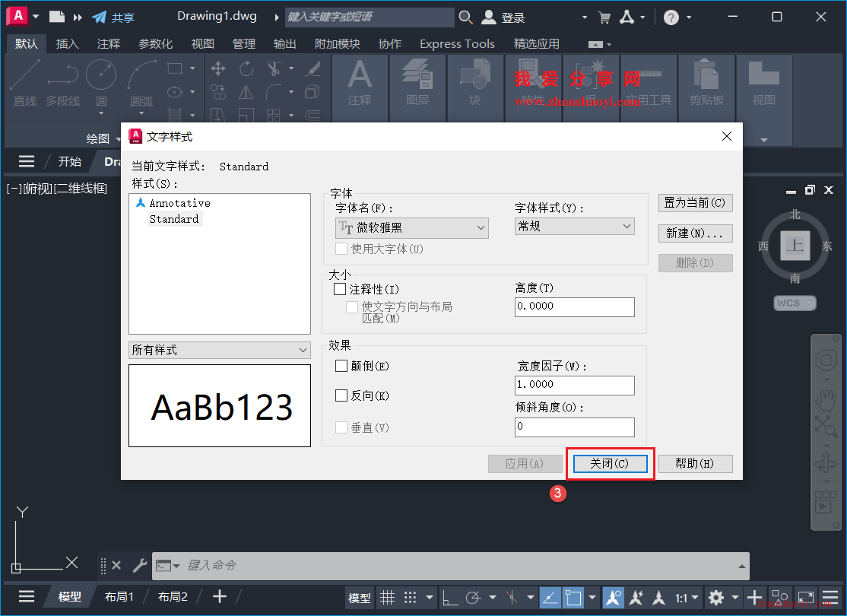This screenshot has height=616, width=847.
Task: Toggle snap mode dots icon in status bar
Action: point(411,597)
